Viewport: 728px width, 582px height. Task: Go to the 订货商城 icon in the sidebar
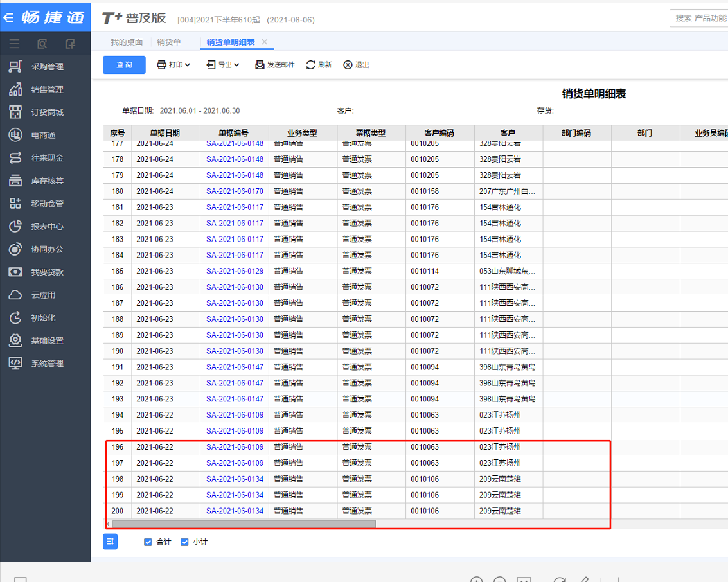click(x=15, y=112)
